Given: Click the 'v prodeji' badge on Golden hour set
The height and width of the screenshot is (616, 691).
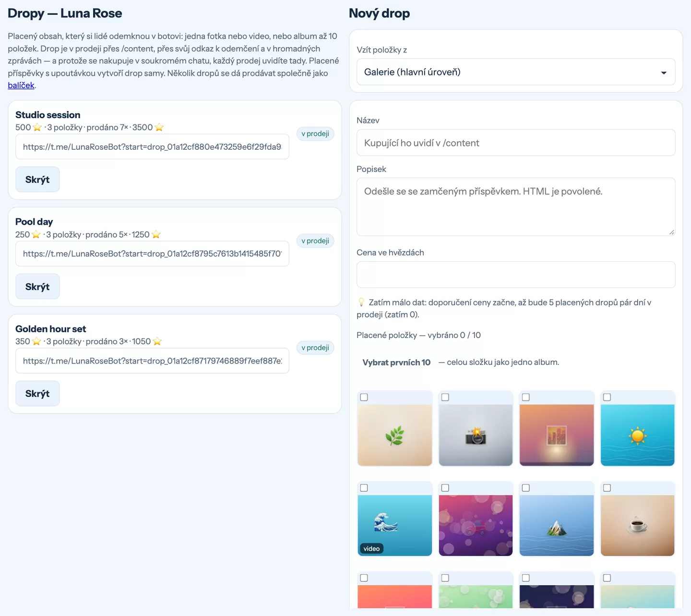Looking at the screenshot, I should 315,348.
